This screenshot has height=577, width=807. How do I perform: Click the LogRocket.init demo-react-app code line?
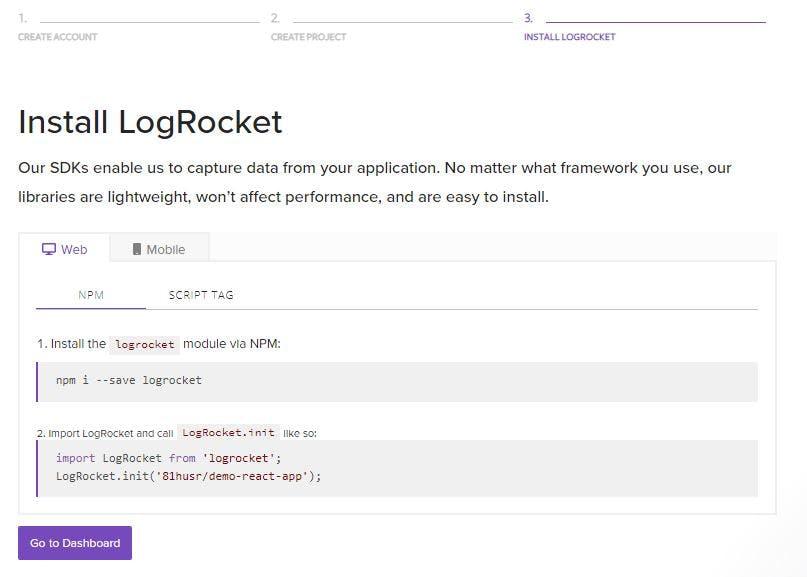pos(189,476)
